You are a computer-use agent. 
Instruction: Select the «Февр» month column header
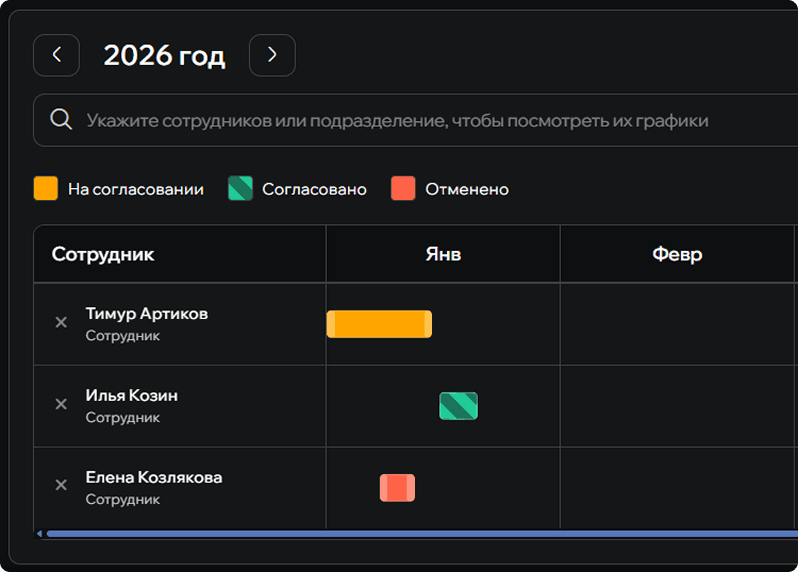(677, 254)
